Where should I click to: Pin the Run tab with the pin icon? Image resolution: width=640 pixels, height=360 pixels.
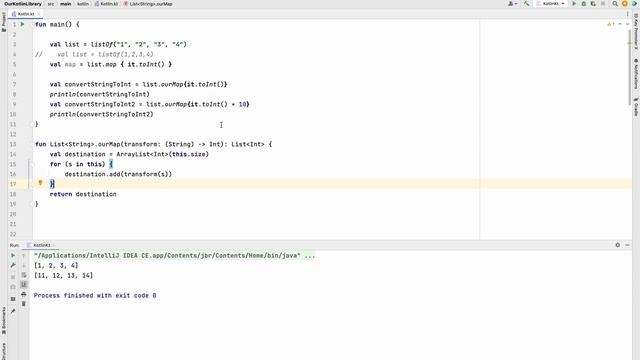[x=13, y=311]
